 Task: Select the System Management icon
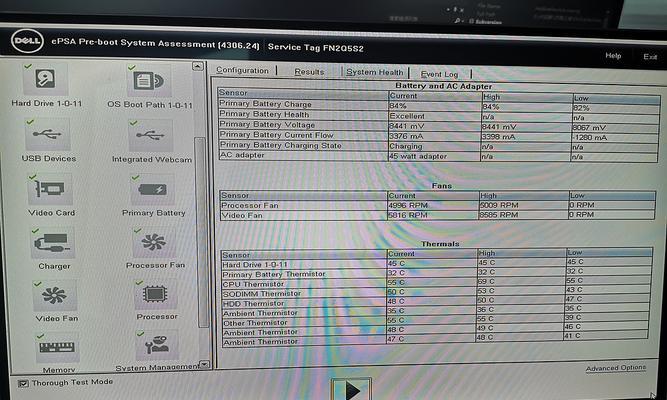157,346
